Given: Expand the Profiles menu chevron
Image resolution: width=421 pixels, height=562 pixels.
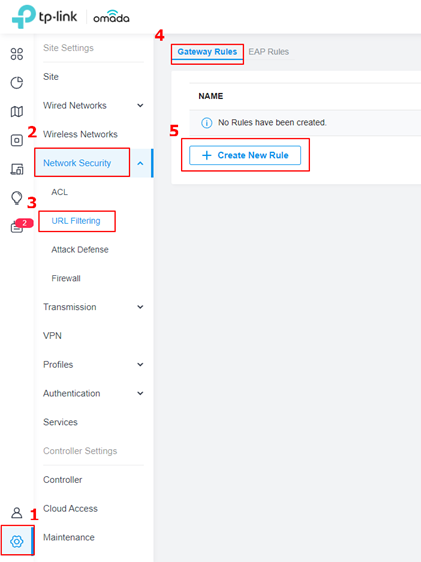Looking at the screenshot, I should coord(140,365).
